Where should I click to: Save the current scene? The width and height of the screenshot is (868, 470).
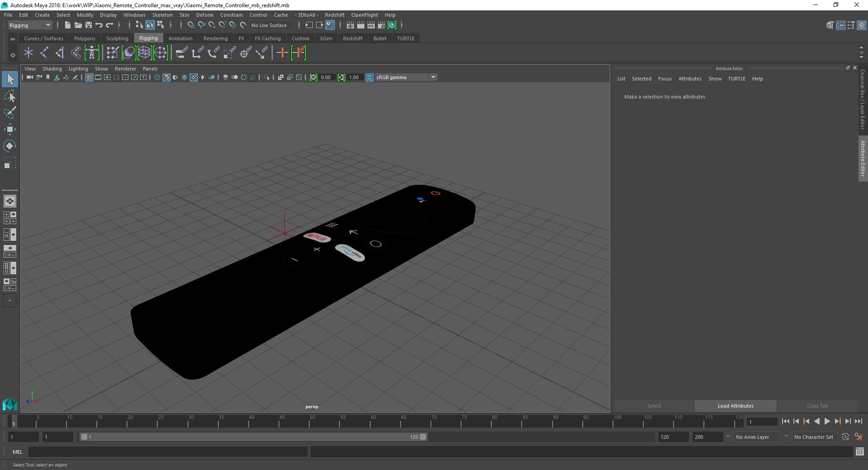89,25
